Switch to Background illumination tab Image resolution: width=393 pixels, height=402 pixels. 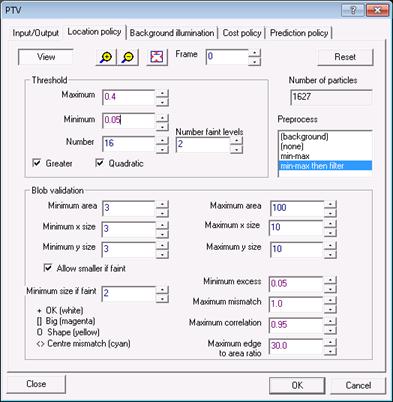pos(172,33)
